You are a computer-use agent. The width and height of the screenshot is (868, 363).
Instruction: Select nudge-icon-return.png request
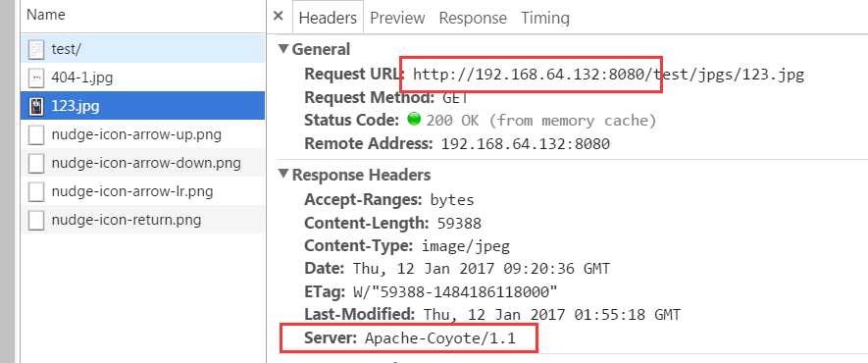pyautogui.click(x=143, y=220)
